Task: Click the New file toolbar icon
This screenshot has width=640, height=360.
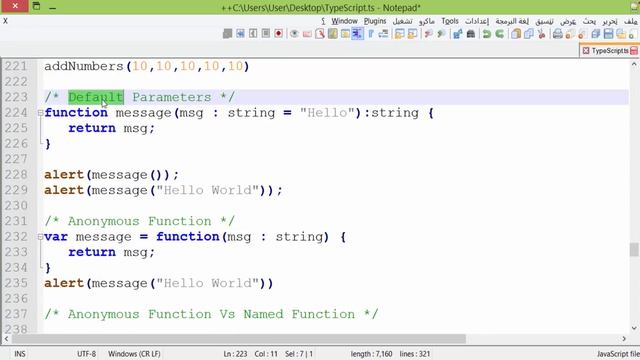Action: click(631, 34)
